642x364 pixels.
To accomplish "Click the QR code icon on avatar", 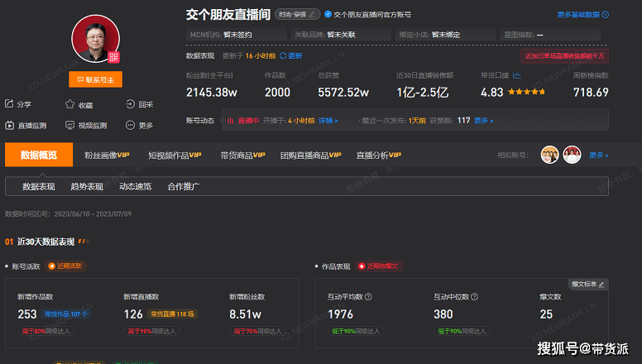I will coord(113,56).
